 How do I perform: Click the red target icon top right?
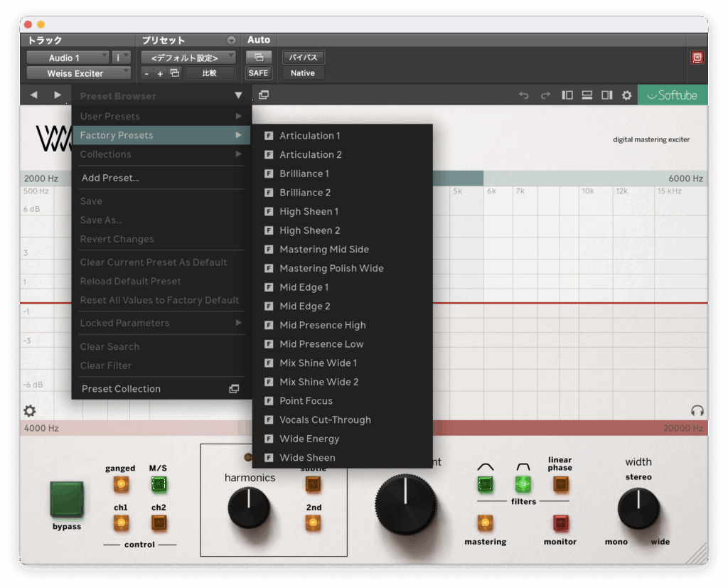[697, 58]
